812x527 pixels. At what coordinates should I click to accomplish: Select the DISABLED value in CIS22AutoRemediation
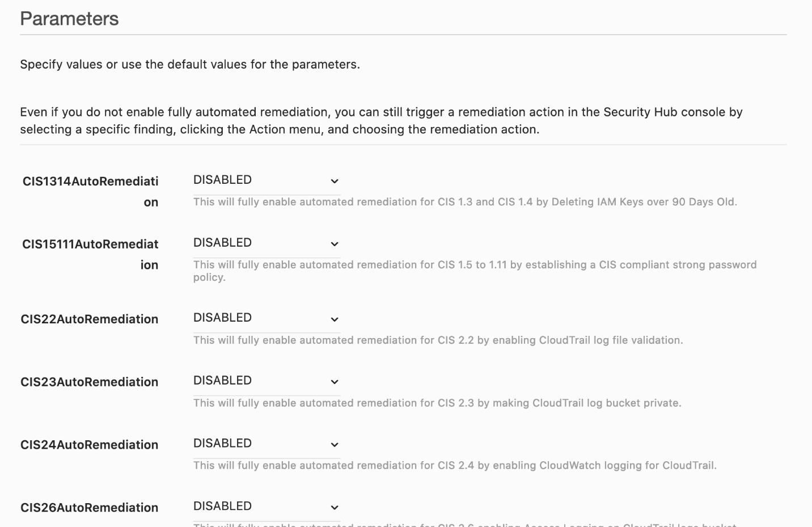[x=222, y=318]
